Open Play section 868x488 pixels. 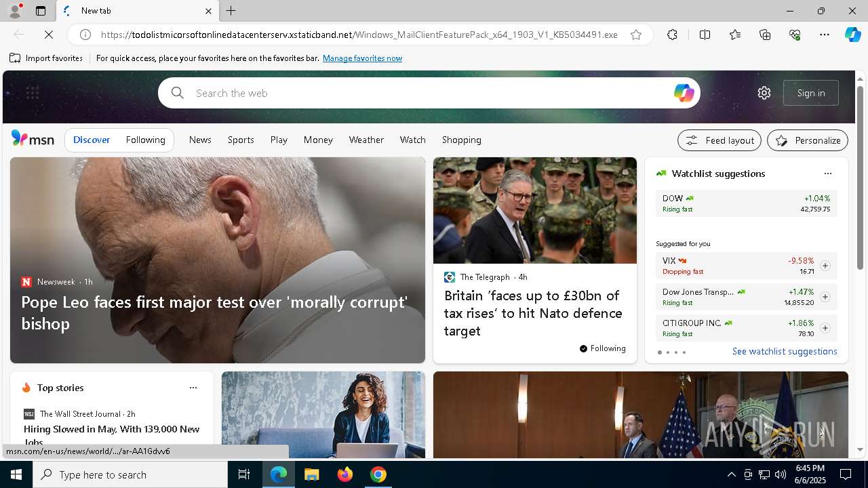pos(279,140)
